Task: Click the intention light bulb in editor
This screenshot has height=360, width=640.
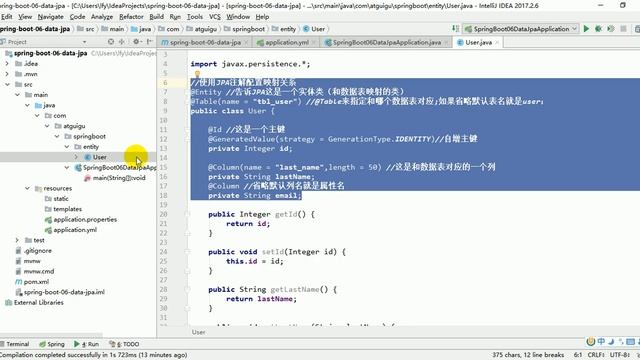Action: (x=197, y=74)
